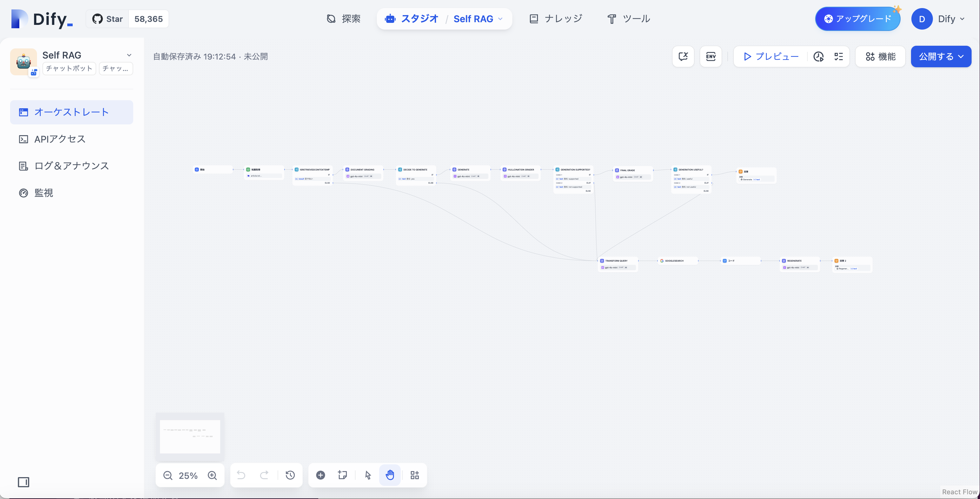980x499 pixels.
Task: Click the run history icon next to プレビュー
Action: 818,56
